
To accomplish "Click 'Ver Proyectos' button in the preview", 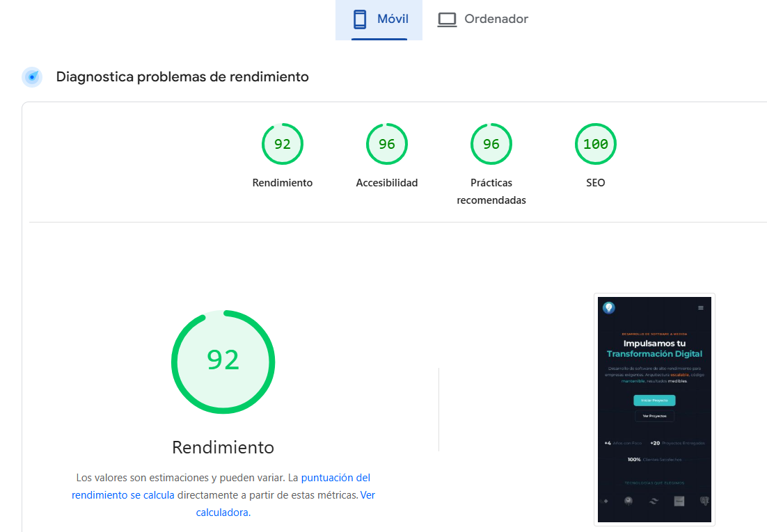I will pyautogui.click(x=654, y=416).
